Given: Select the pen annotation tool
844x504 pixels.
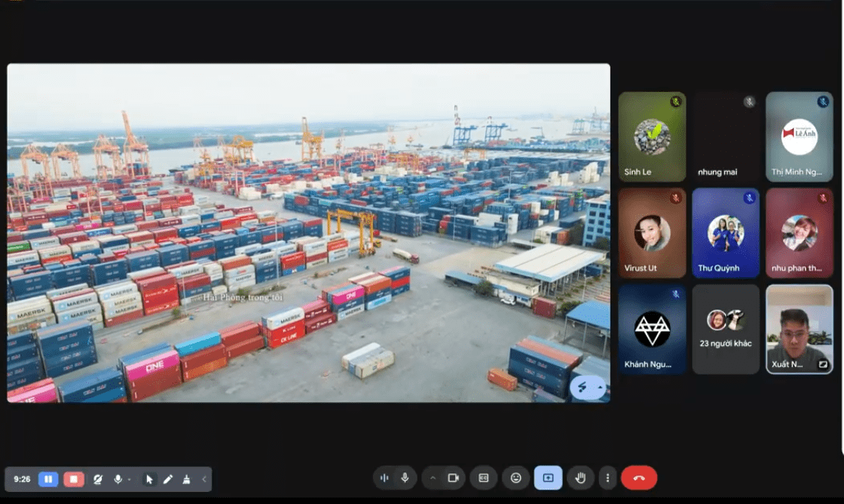Looking at the screenshot, I should tap(168, 479).
